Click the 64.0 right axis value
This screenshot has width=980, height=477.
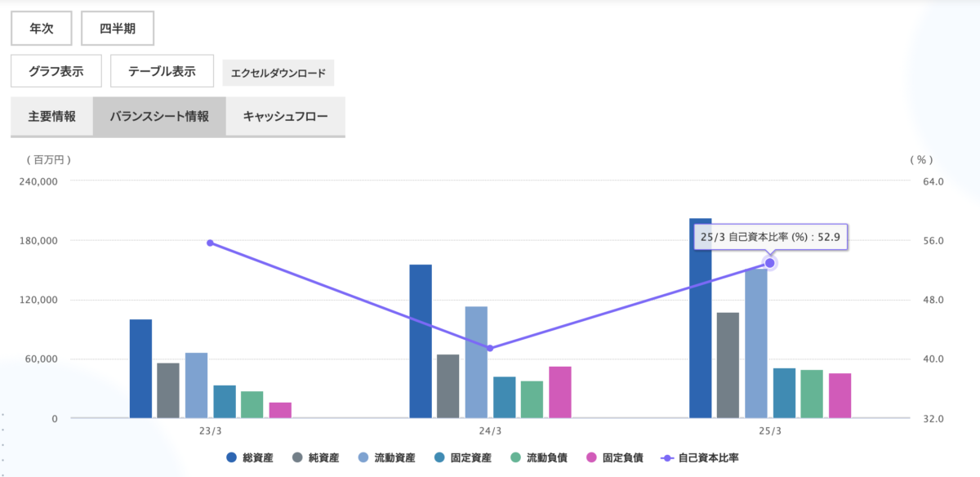pyautogui.click(x=933, y=181)
